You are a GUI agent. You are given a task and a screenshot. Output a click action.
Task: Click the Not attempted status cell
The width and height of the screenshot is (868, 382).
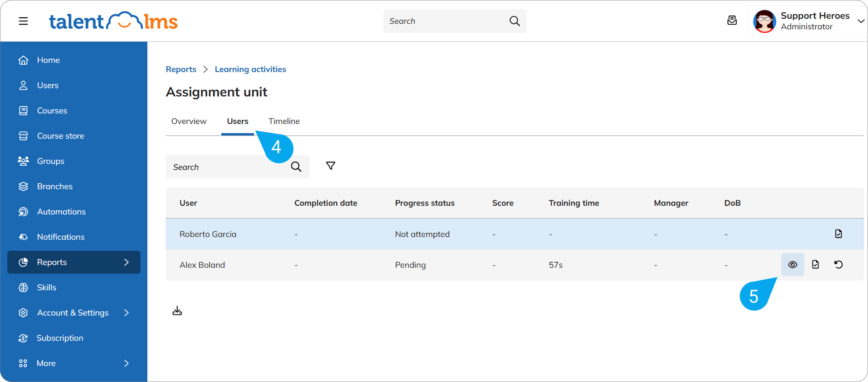point(422,234)
